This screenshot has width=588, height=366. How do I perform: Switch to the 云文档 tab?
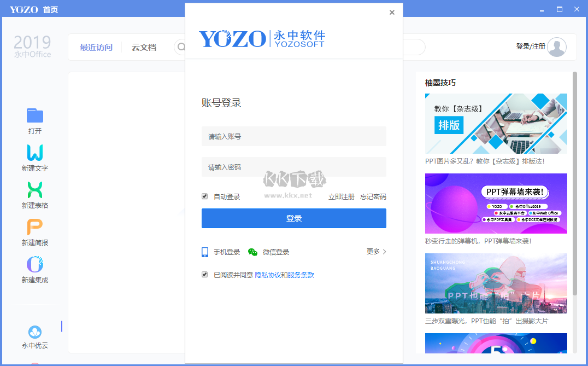[x=143, y=47]
